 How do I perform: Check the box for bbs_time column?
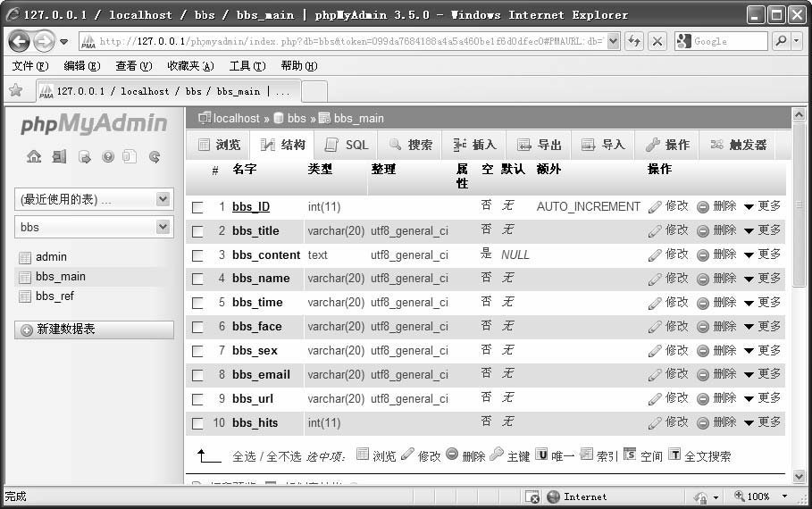[197, 303]
